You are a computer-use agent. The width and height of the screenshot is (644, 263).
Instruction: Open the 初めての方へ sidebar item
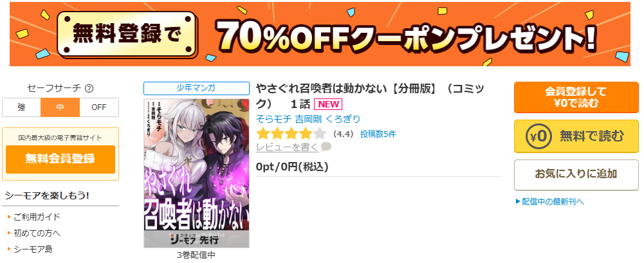click(x=37, y=233)
